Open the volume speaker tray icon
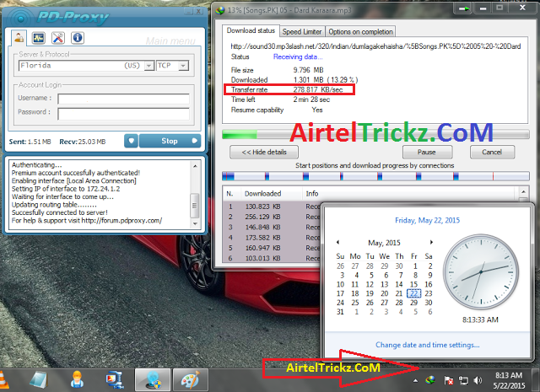The height and width of the screenshot is (392, 540). (478, 380)
